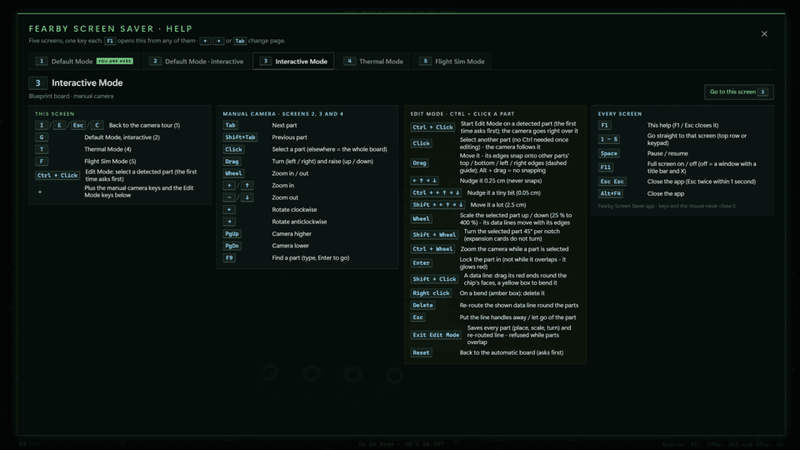The height and width of the screenshot is (450, 800).
Task: Click the 'THIS SCREEN' section header
Action: tap(55, 114)
